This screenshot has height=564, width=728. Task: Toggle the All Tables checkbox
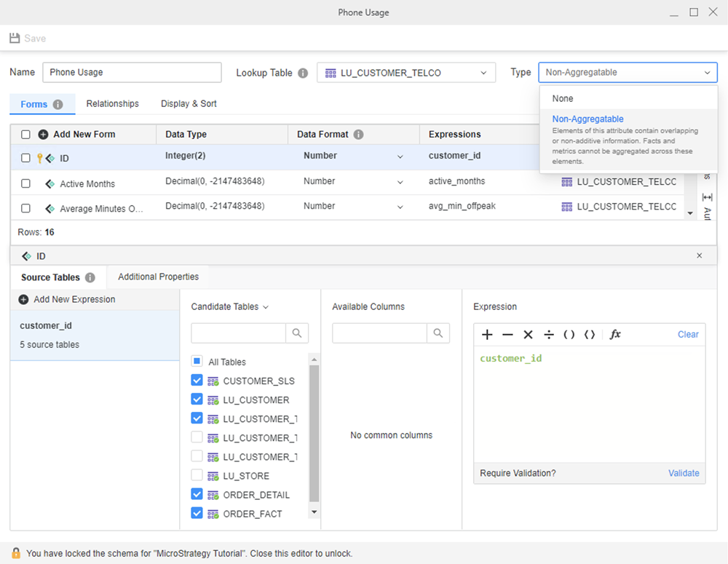197,362
